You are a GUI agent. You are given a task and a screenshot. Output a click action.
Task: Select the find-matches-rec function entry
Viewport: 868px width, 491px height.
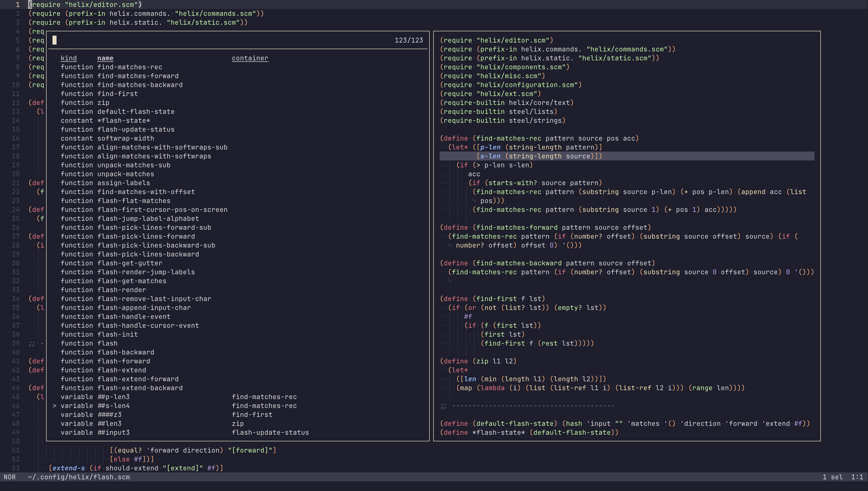[130, 67]
